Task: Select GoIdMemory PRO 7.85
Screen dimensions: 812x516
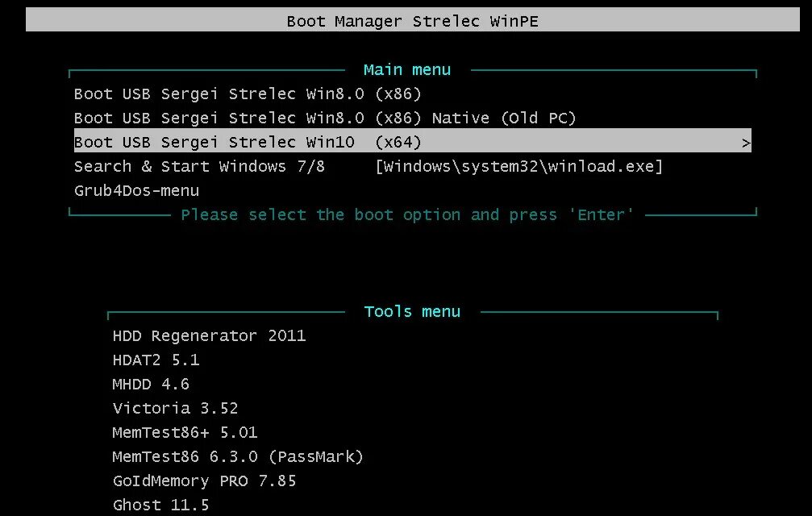Action: coord(203,481)
